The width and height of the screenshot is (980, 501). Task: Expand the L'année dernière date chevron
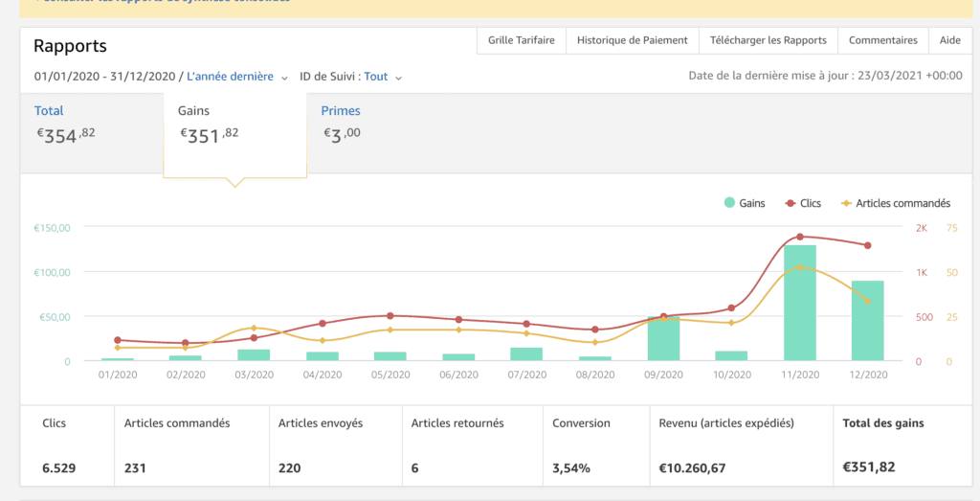pyautogui.click(x=284, y=78)
